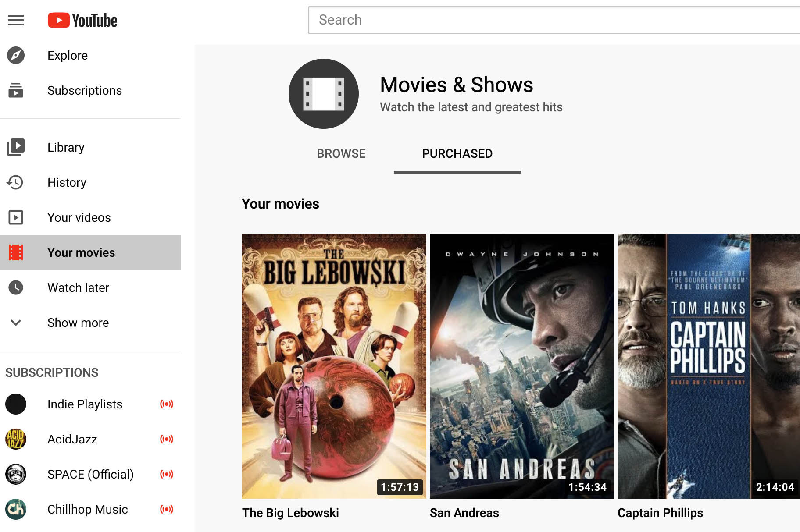Click Show more label in sidebar

[x=78, y=323]
